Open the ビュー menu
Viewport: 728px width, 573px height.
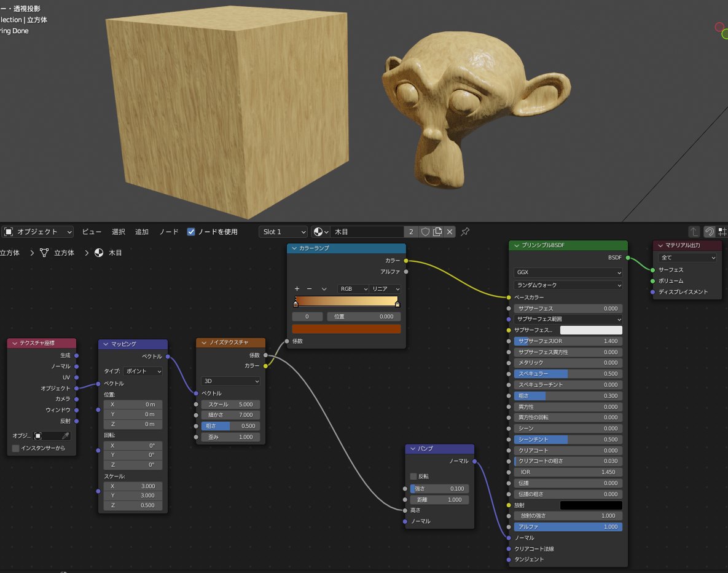[x=92, y=231]
